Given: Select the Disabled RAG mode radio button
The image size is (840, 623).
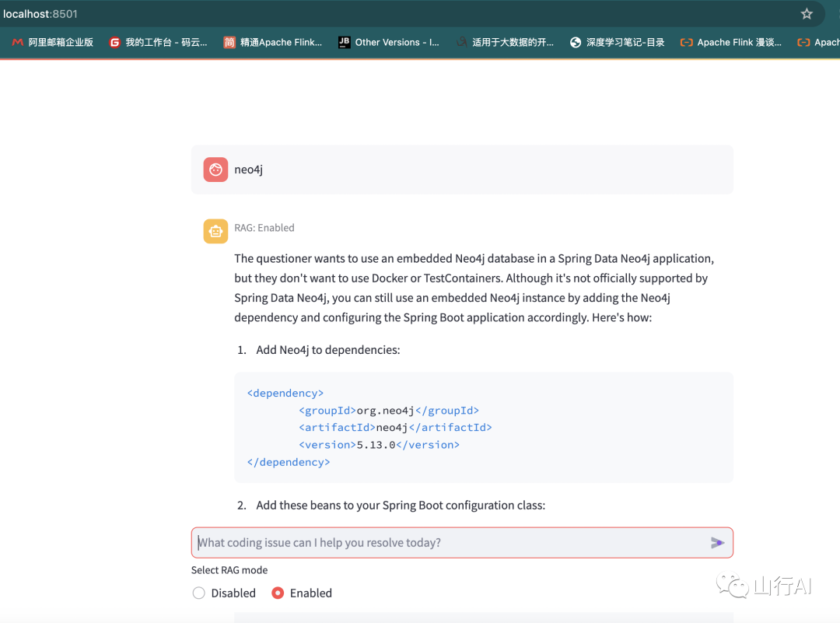Looking at the screenshot, I should pos(199,593).
